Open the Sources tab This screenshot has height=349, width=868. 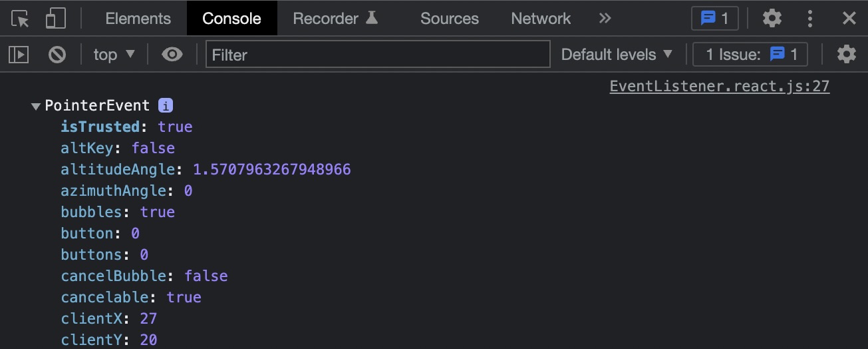pos(450,18)
